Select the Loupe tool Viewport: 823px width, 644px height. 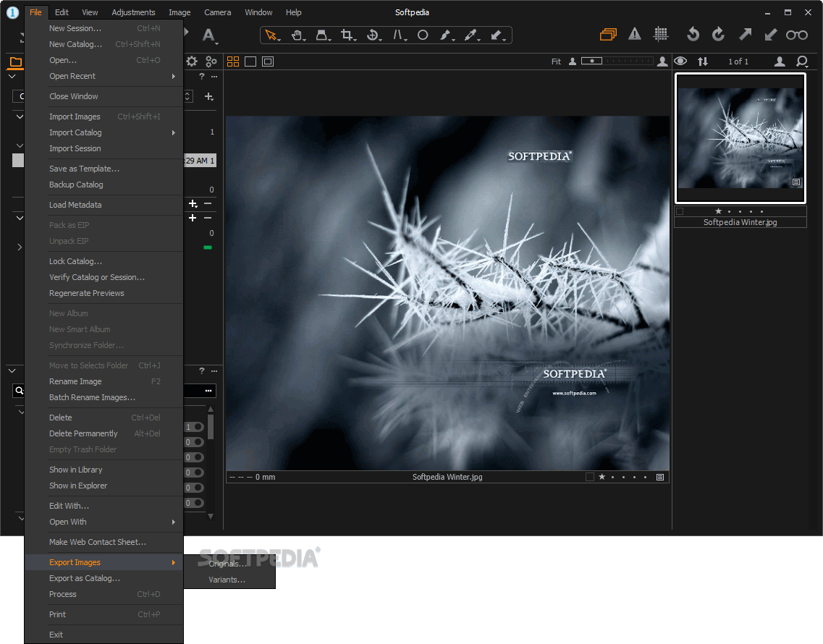322,35
